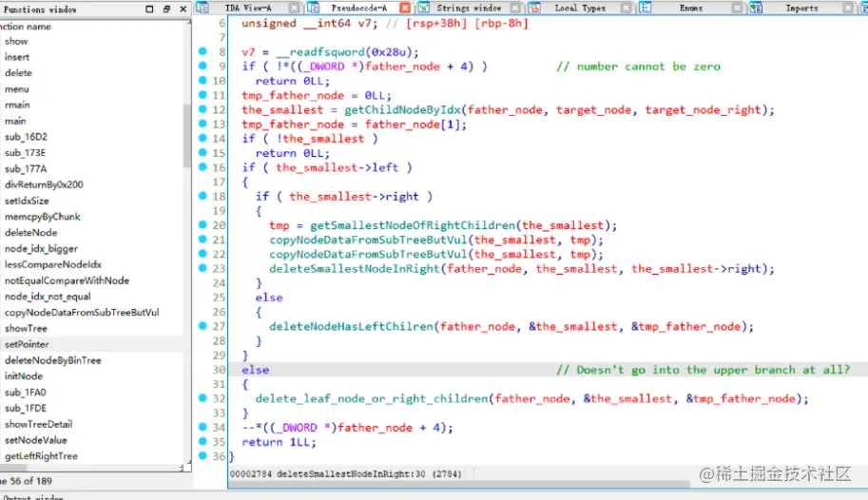Toggle breakpoint dot on line 27

203,326
